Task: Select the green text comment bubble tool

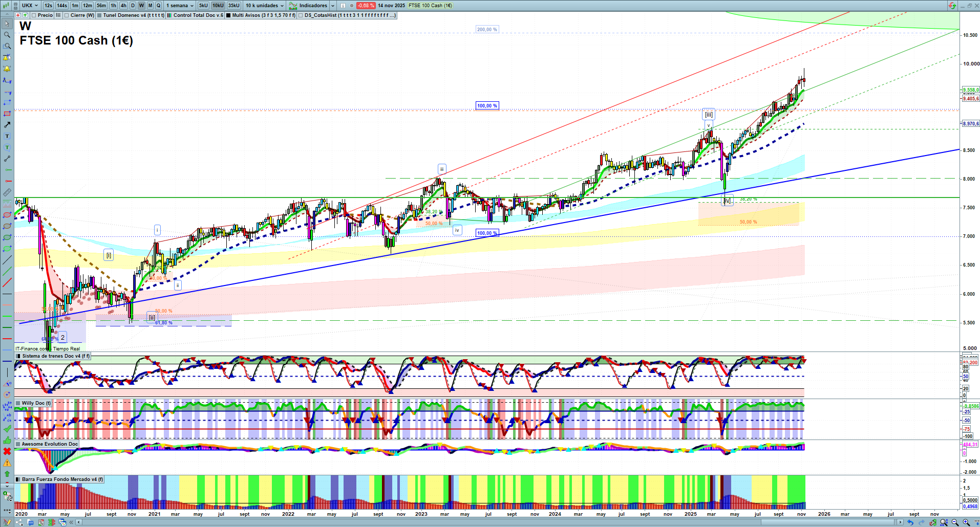Action: pyautogui.click(x=7, y=147)
